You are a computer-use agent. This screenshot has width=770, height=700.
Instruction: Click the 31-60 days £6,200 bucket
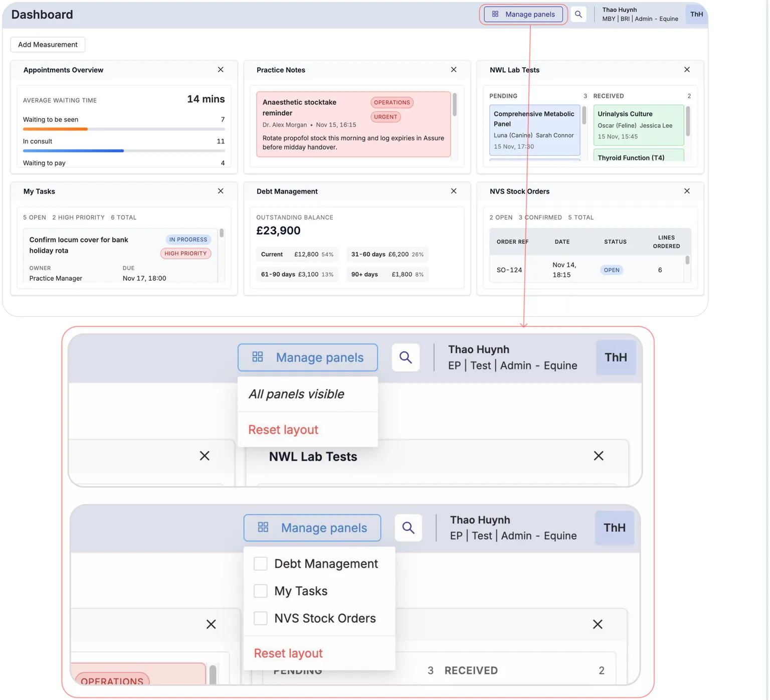point(388,254)
